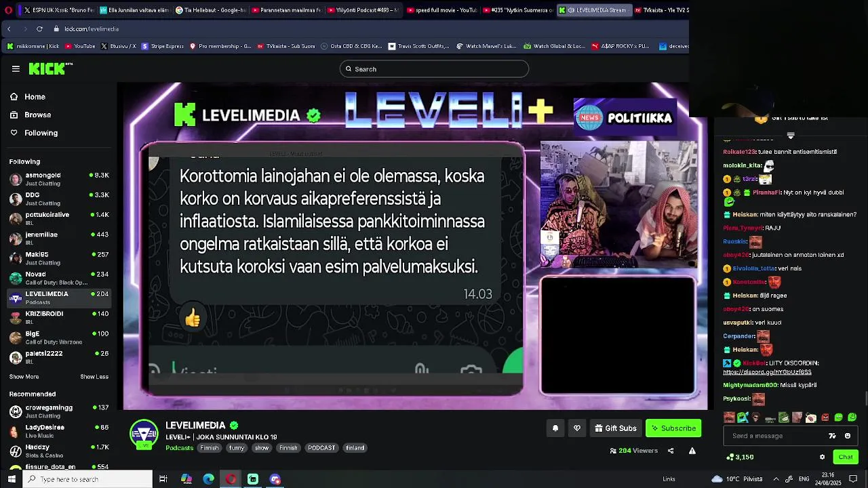Image resolution: width=868 pixels, height=488 pixels.
Task: Open weather widget showing 10°C Pilvistä
Action: (x=737, y=479)
